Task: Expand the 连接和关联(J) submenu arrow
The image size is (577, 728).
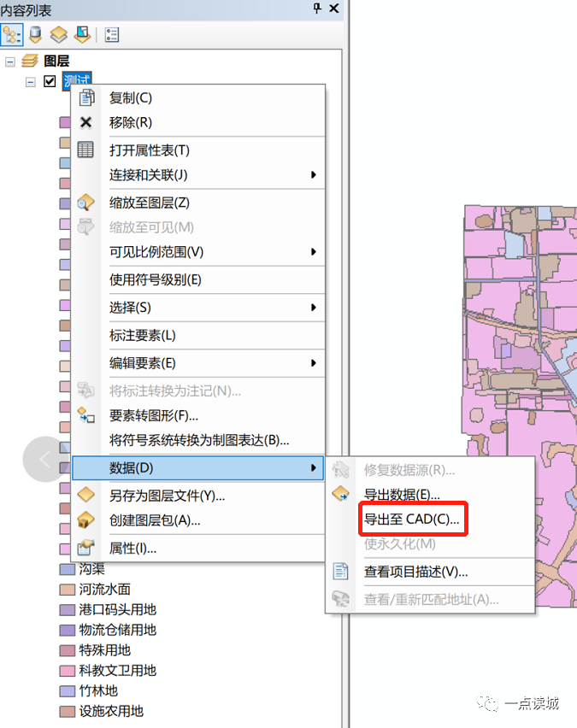Action: point(314,175)
